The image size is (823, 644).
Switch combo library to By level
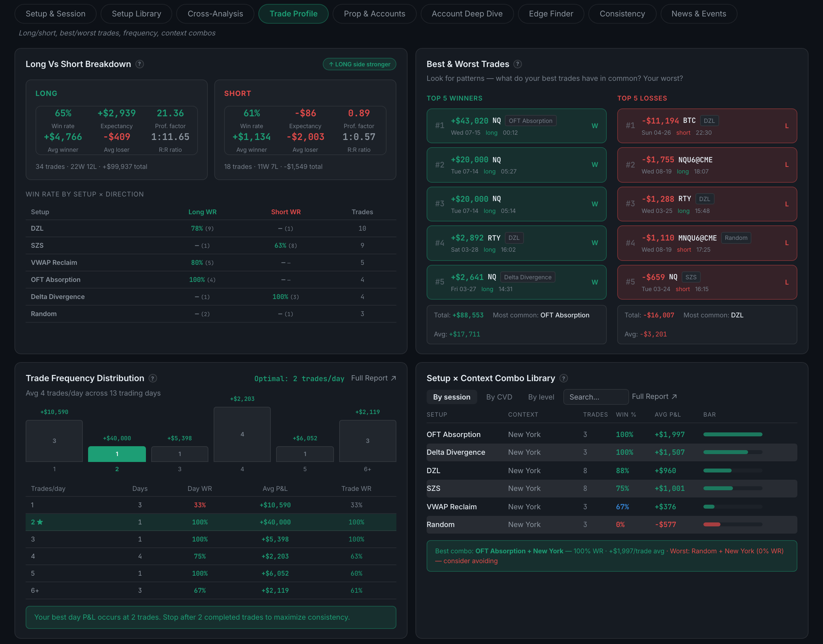coord(541,397)
